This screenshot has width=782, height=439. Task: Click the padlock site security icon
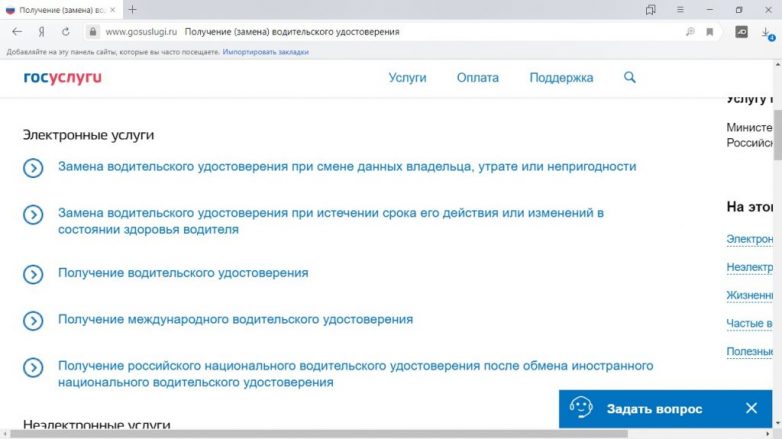click(x=93, y=31)
